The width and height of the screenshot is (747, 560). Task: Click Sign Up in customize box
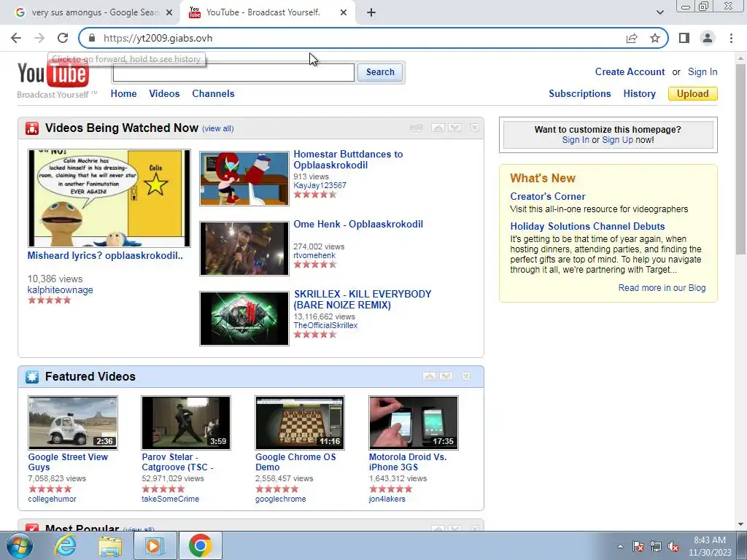[617, 140]
